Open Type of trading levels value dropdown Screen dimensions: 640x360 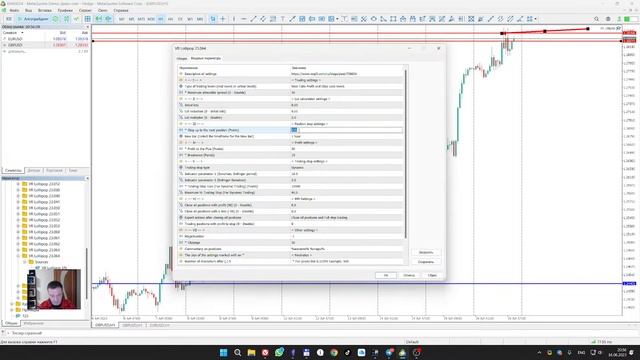(x=346, y=86)
